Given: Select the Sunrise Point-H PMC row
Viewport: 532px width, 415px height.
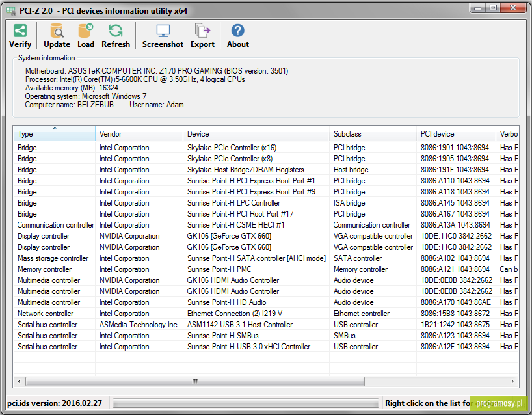Looking at the screenshot, I should 266,269.
